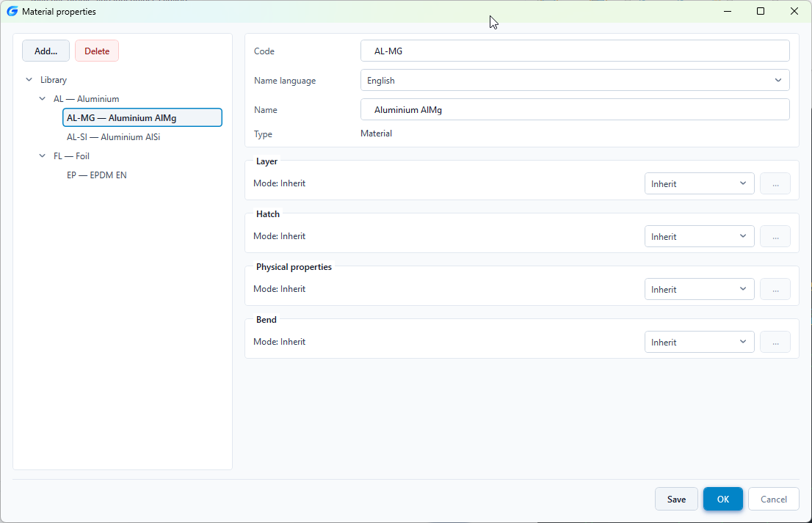Collapse the Library tree node
The width and height of the screenshot is (812, 523).
click(29, 80)
